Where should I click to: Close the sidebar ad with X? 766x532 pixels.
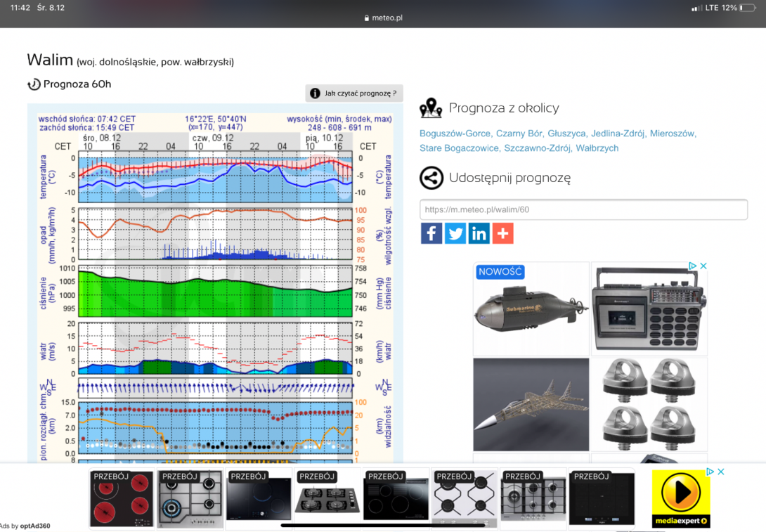[x=703, y=266]
